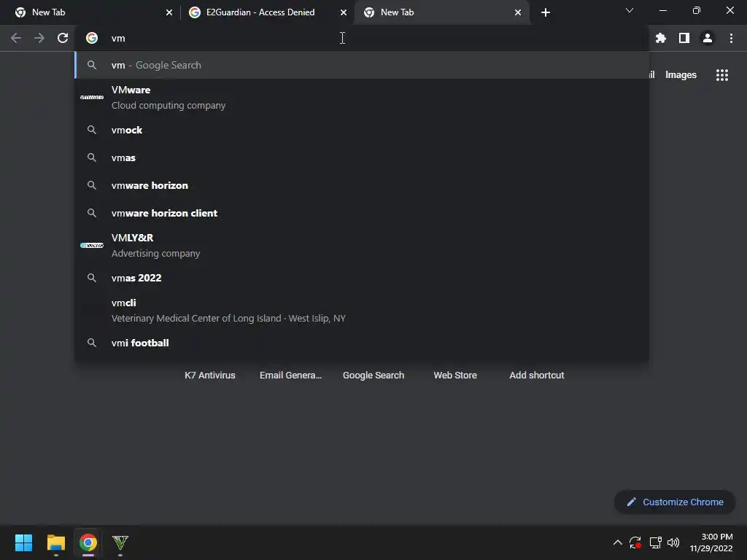Select the VMware suggestion
This screenshot has height=560, width=747.
click(362, 98)
